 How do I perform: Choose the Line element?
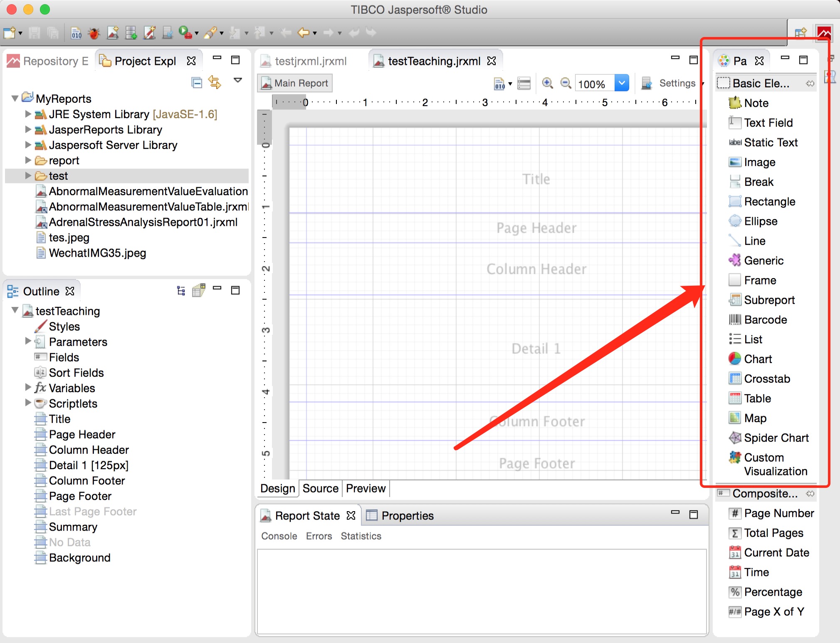point(747,241)
